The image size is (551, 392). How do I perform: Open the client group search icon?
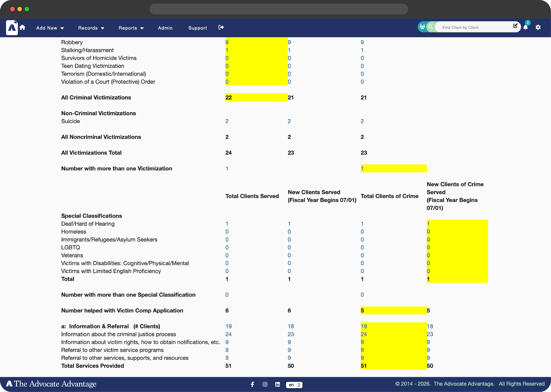point(422,27)
